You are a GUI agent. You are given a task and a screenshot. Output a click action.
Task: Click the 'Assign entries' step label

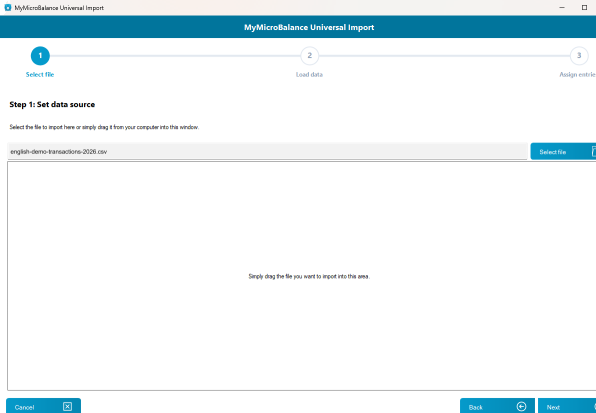[x=577, y=74]
